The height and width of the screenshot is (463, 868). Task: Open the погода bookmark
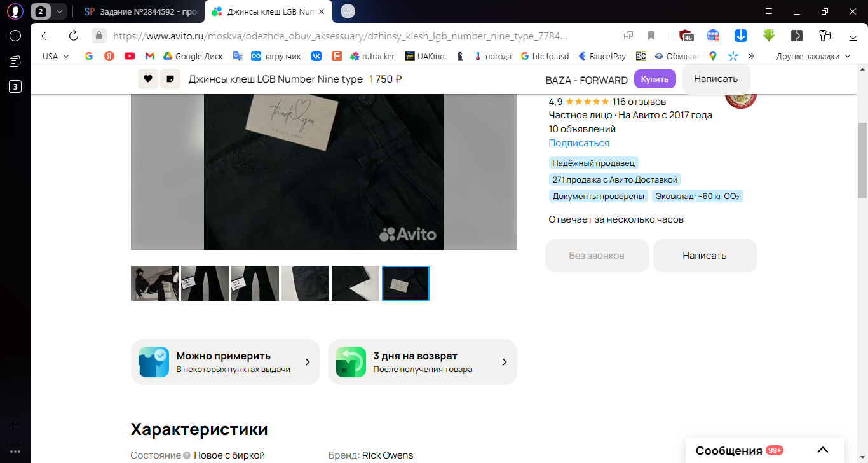pos(492,56)
